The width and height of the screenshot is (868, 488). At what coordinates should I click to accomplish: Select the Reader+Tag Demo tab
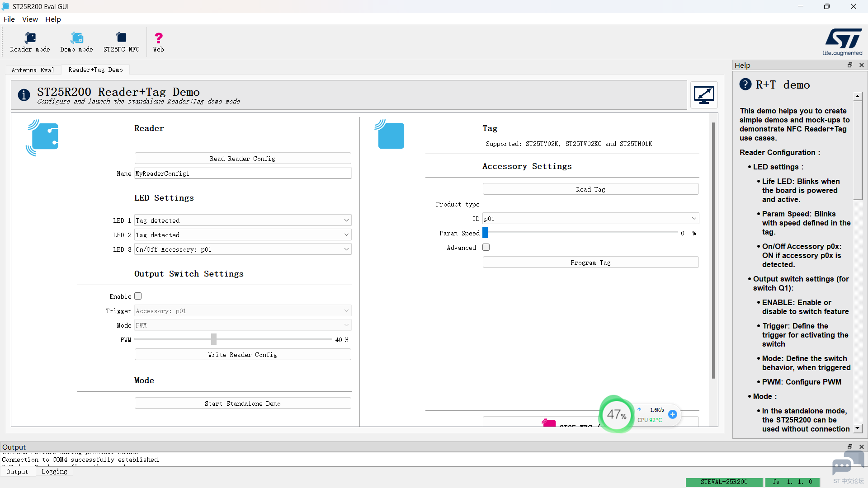[x=95, y=70]
